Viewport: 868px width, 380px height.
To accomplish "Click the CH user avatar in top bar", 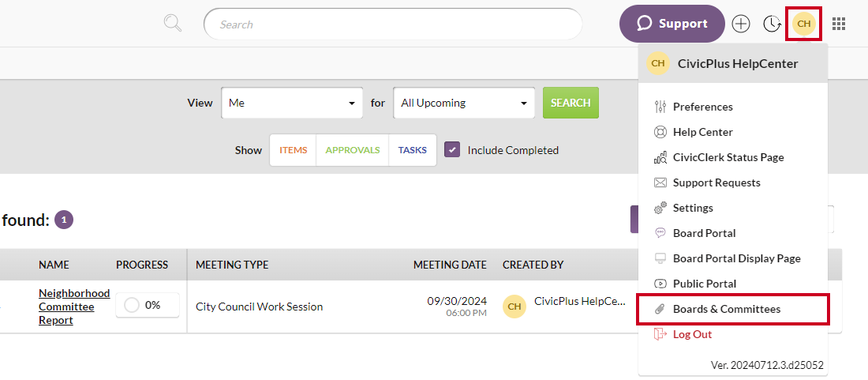I will click(804, 24).
